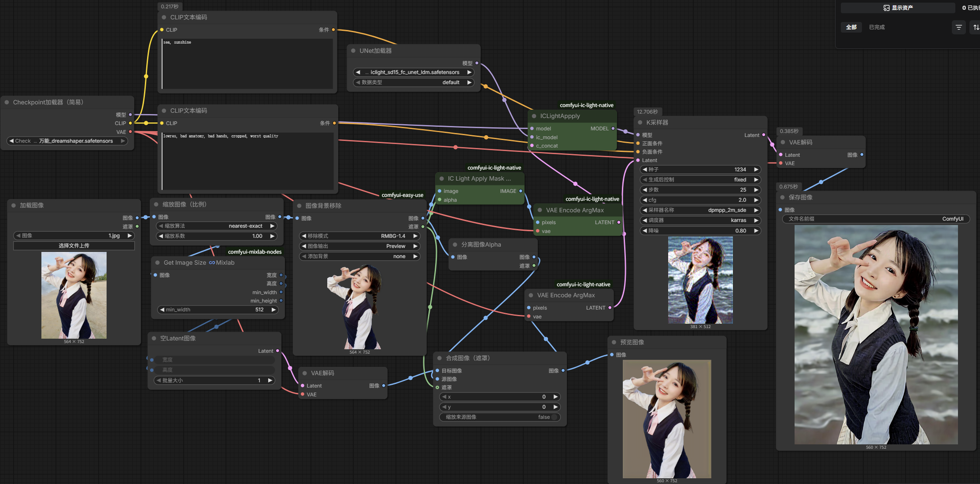The height and width of the screenshot is (484, 980).
Task: Click the 选择文件上传 button
Action: [74, 246]
